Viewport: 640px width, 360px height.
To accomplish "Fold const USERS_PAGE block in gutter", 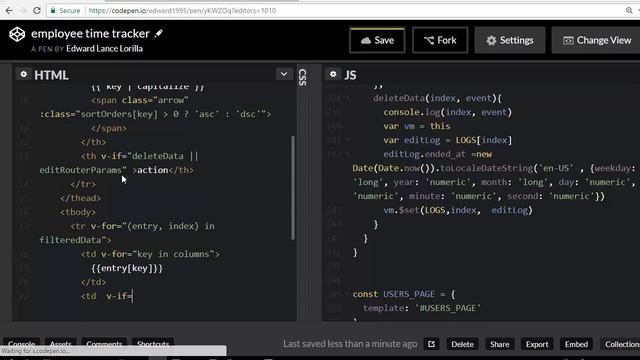I will click(347, 294).
